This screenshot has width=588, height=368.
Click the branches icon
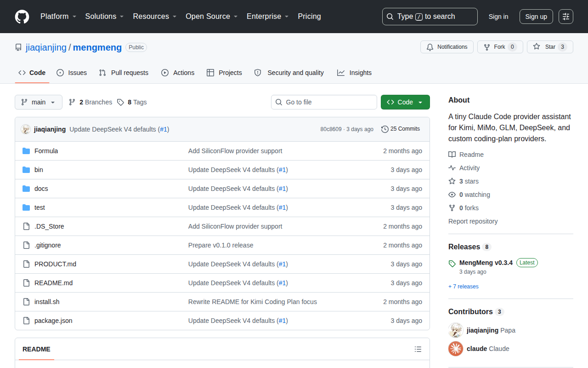pos(72,102)
